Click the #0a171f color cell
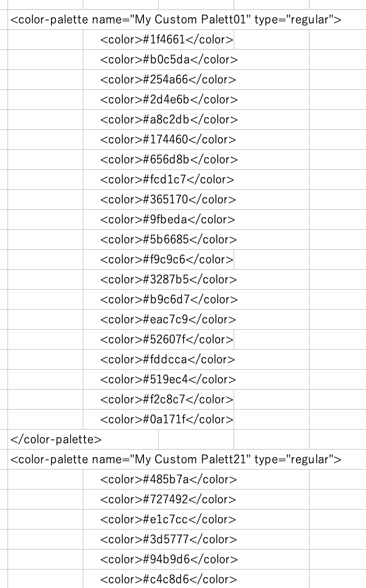This screenshot has height=588, width=366. (x=158, y=419)
